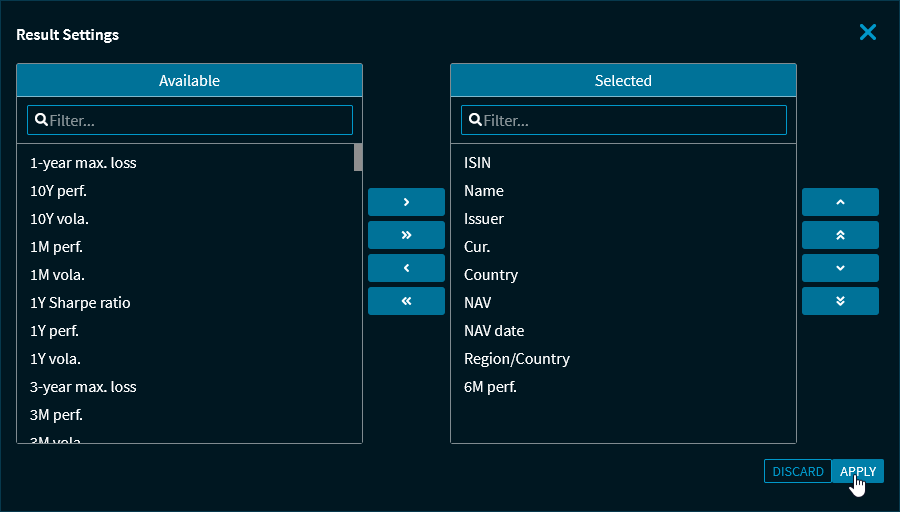
Task: Move selected item to Selected list (single right arrow)
Action: [406, 202]
